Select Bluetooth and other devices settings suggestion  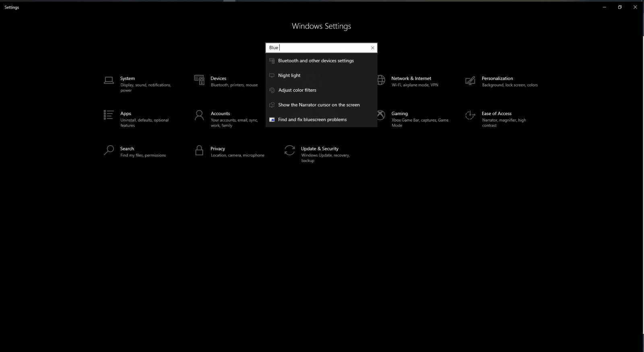point(321,61)
